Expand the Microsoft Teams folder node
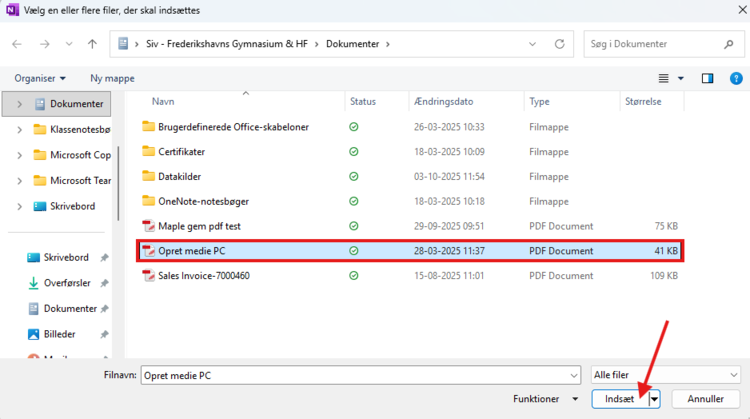This screenshot has height=419, width=750. tap(19, 181)
